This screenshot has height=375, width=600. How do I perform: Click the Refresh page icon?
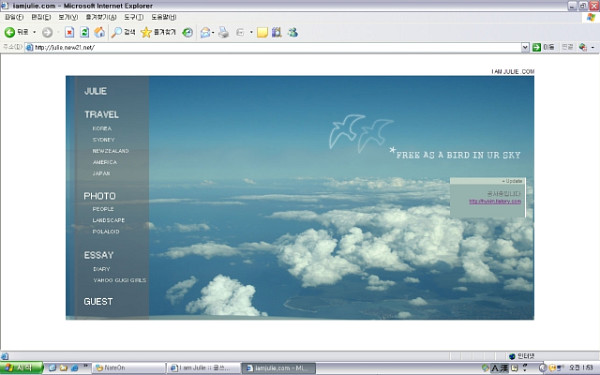tap(84, 33)
